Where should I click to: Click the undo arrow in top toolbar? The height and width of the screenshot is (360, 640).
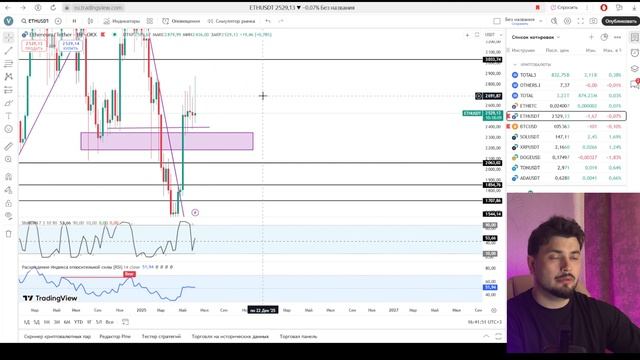pyautogui.click(x=268, y=21)
